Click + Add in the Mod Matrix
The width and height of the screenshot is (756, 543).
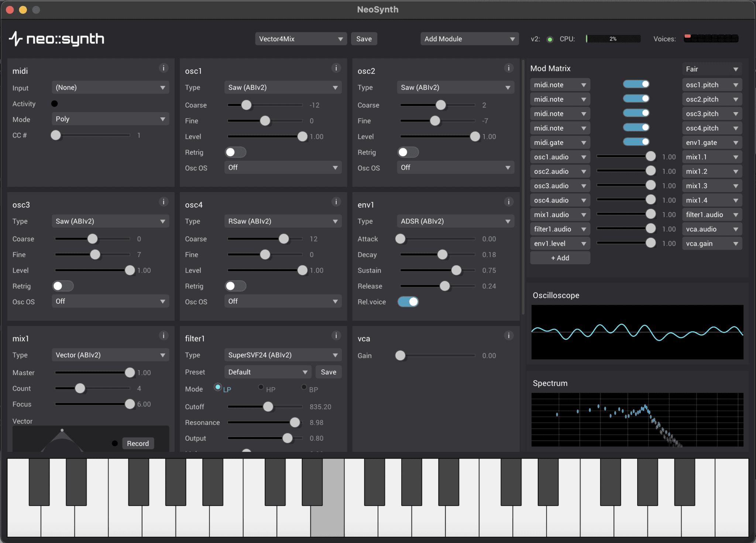coord(560,258)
